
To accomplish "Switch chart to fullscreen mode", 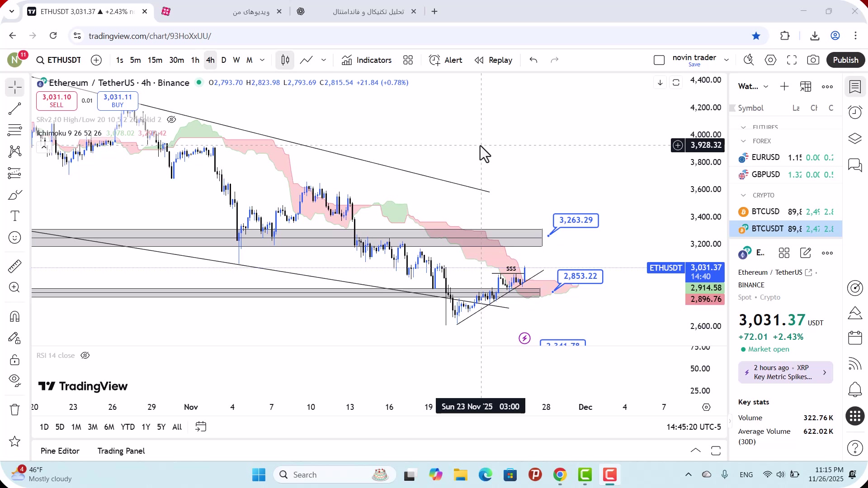I will (x=792, y=60).
